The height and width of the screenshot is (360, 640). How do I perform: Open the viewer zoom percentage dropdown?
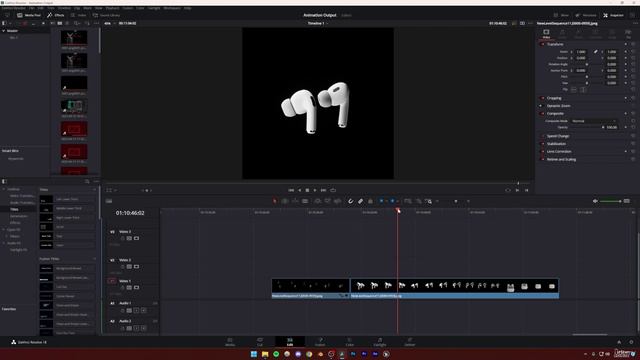pos(109,23)
